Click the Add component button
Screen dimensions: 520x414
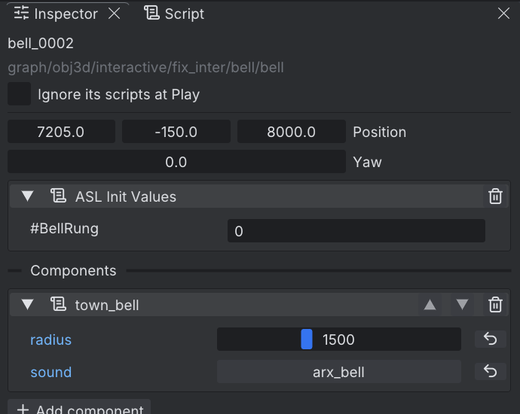(x=79, y=407)
